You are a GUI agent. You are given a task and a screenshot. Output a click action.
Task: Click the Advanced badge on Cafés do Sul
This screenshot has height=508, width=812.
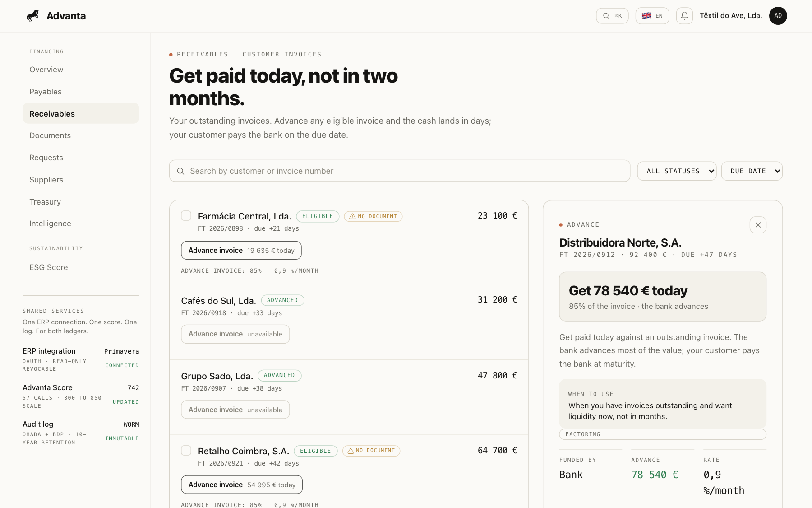coord(282,300)
